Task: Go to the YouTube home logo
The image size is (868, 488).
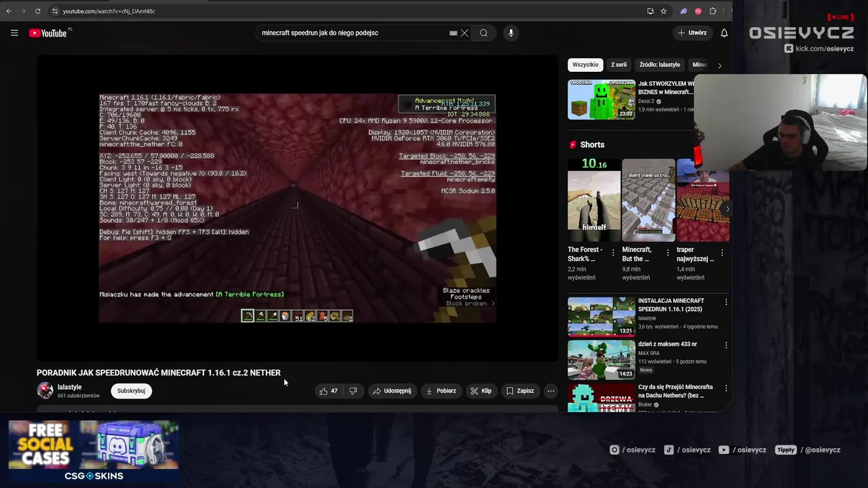Action: point(48,33)
